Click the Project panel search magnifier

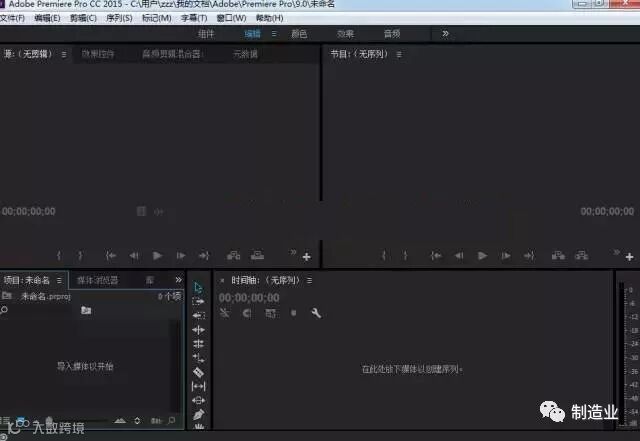4,310
